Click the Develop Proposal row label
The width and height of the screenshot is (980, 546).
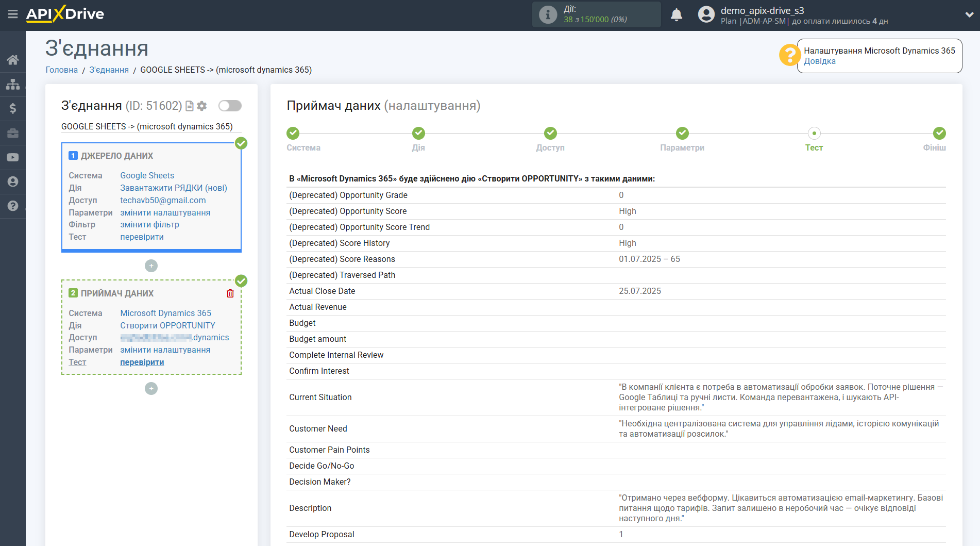point(322,534)
